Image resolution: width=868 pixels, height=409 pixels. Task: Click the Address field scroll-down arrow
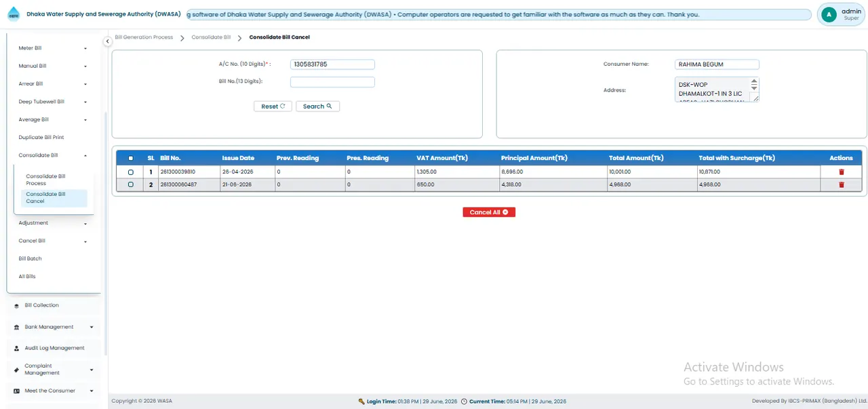tap(754, 88)
